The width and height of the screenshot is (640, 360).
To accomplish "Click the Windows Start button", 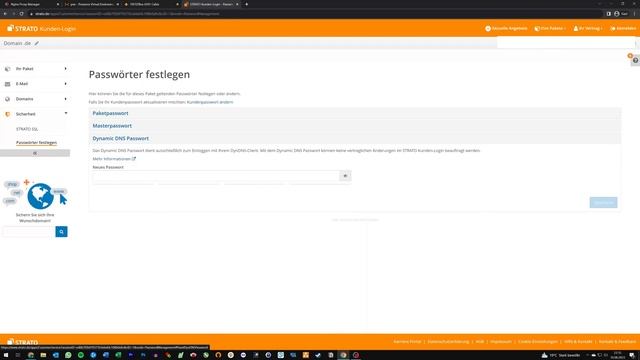I will coord(6,355).
